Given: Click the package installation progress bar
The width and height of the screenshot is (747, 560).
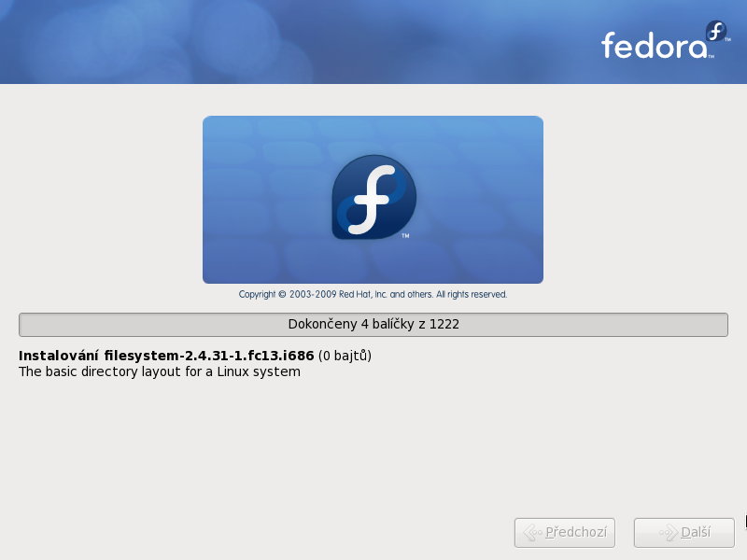Looking at the screenshot, I should tap(373, 325).
